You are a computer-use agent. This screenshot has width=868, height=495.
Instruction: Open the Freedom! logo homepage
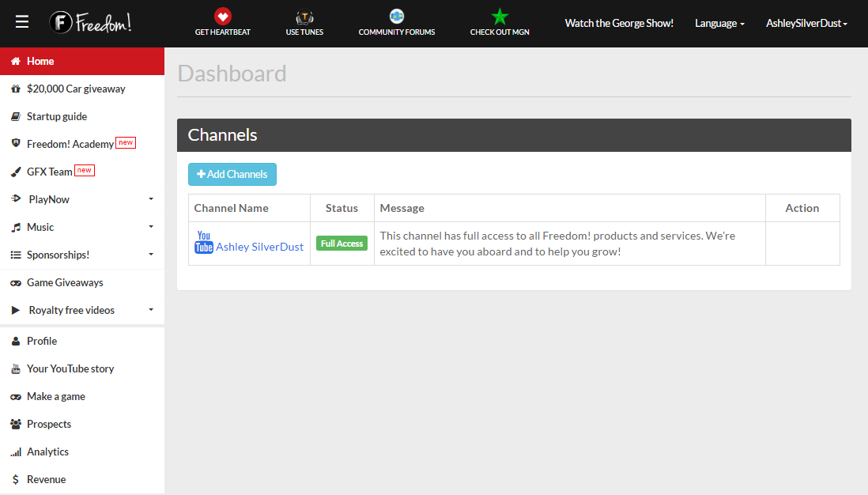90,22
